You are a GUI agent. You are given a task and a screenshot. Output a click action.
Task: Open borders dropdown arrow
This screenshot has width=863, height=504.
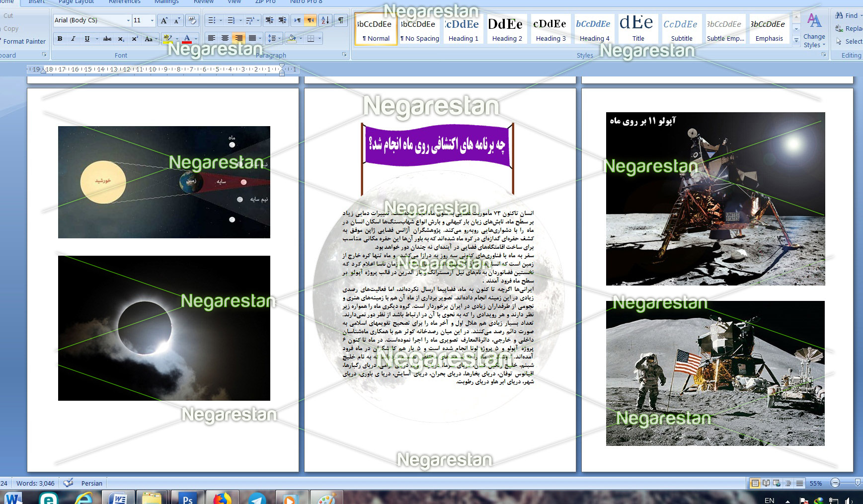319,38
